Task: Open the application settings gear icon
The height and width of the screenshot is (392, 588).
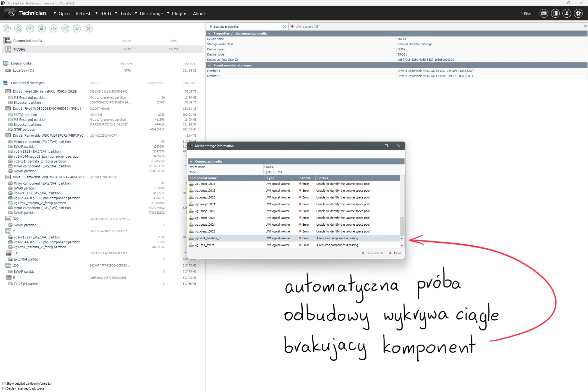Action: point(578,13)
